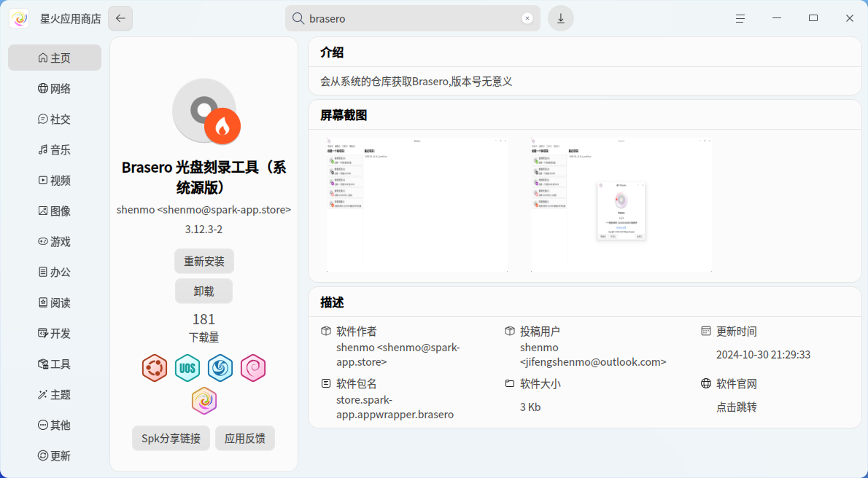Click the Spk分享链接 button
The image size is (868, 478).
click(x=171, y=438)
